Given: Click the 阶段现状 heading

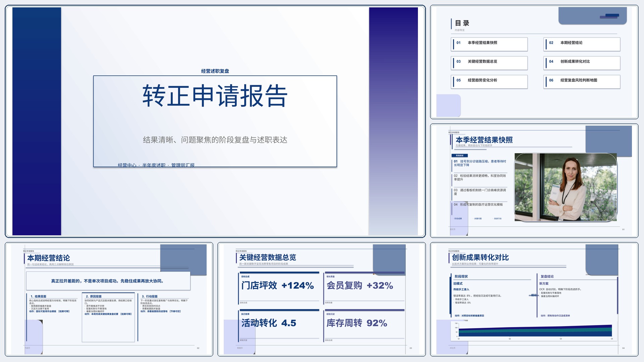Looking at the screenshot, I should 461,277.
